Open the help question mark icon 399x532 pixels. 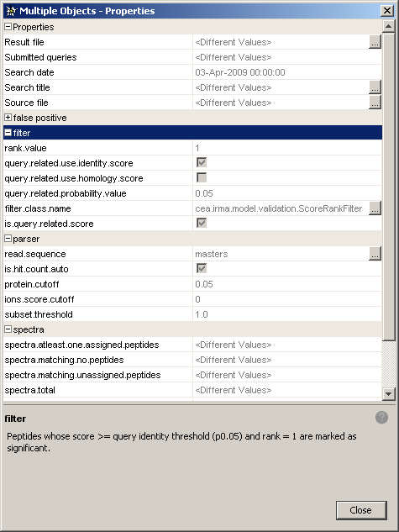point(381,418)
